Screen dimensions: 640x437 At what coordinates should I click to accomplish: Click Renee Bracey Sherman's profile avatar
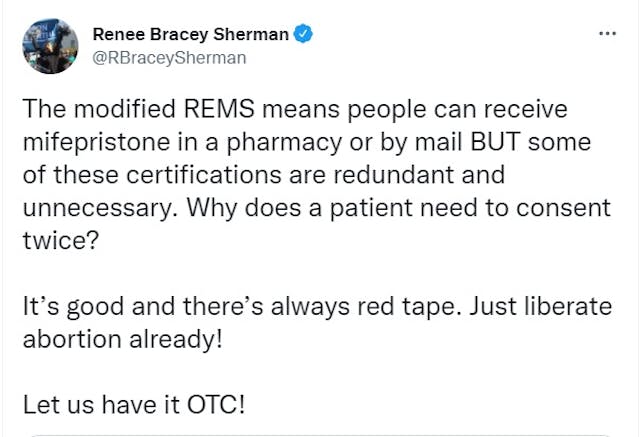coord(49,45)
